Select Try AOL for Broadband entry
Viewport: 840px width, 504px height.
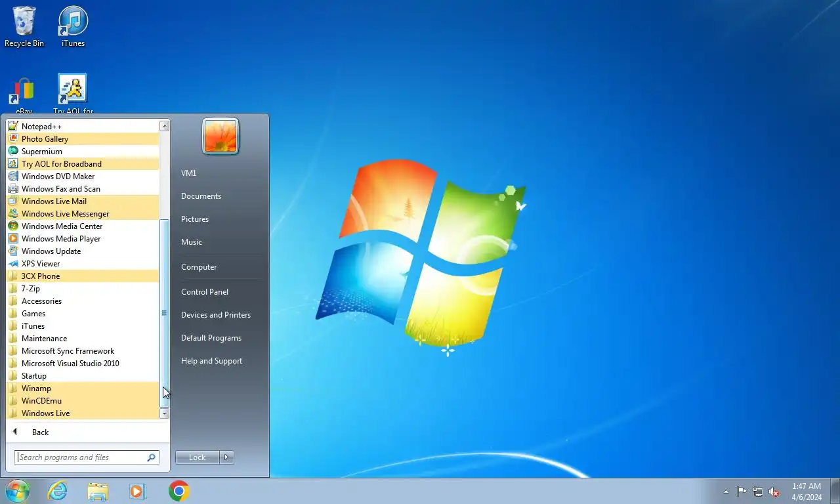pos(83,163)
